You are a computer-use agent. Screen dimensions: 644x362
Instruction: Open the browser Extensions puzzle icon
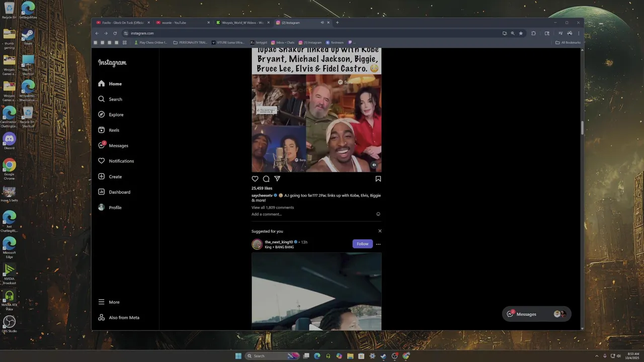click(533, 33)
